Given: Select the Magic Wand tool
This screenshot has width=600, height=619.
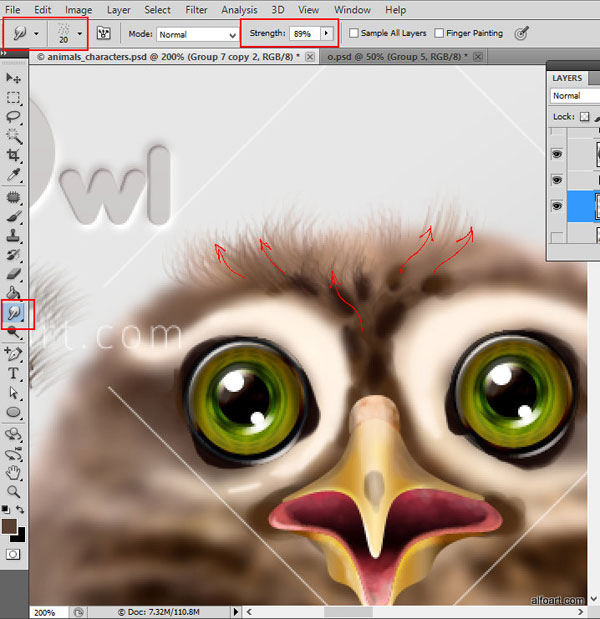Looking at the screenshot, I should [13, 136].
